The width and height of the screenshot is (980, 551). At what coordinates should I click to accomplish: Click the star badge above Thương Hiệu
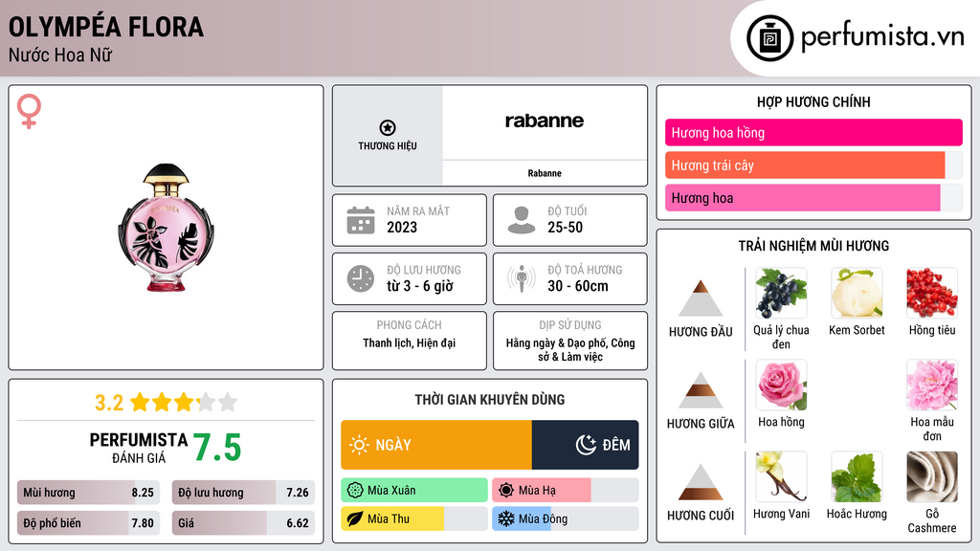(388, 127)
